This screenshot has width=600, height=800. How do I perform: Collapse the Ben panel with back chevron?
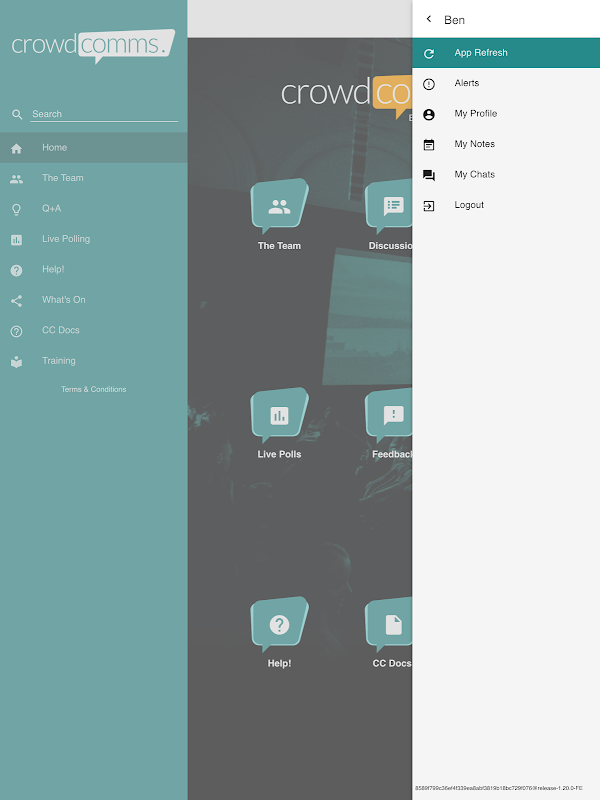tap(429, 19)
